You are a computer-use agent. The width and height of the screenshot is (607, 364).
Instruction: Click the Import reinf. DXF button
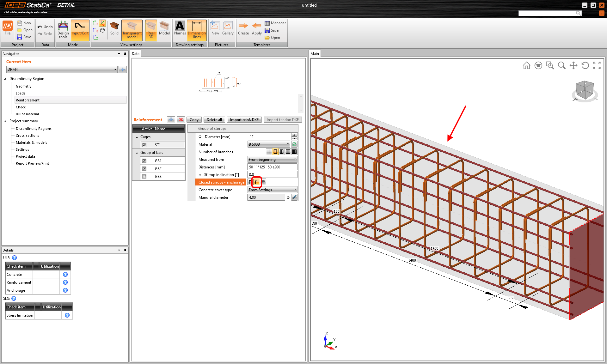[x=244, y=120]
